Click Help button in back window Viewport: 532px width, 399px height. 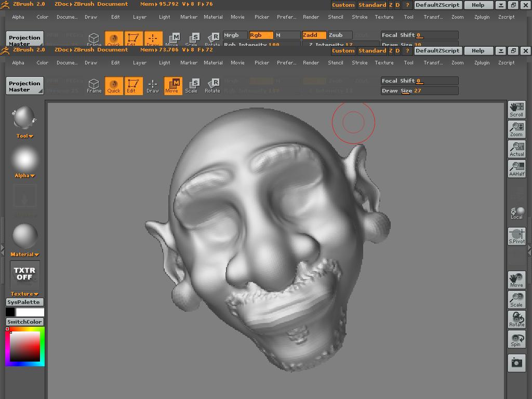pyautogui.click(x=478, y=5)
